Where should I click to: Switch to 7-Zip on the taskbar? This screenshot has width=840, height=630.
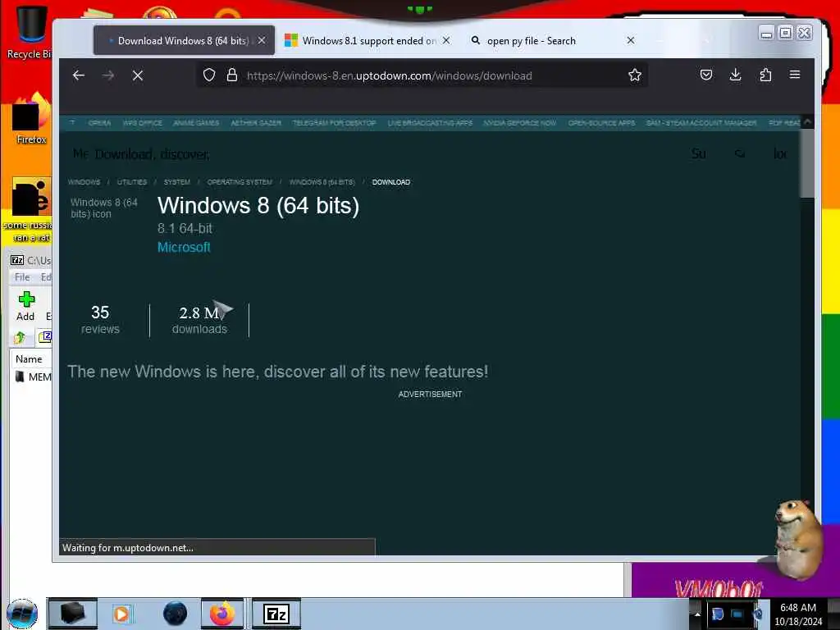276,614
